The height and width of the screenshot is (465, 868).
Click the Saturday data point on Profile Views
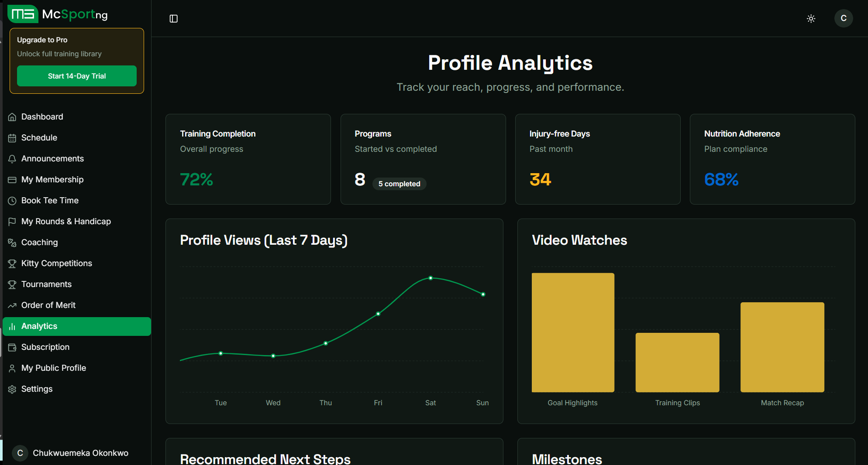point(431,278)
